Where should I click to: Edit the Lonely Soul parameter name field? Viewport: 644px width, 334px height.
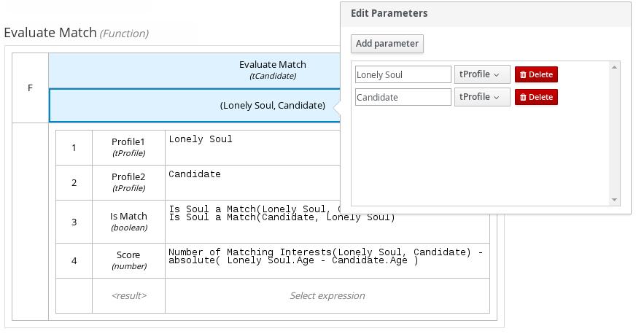[403, 75]
